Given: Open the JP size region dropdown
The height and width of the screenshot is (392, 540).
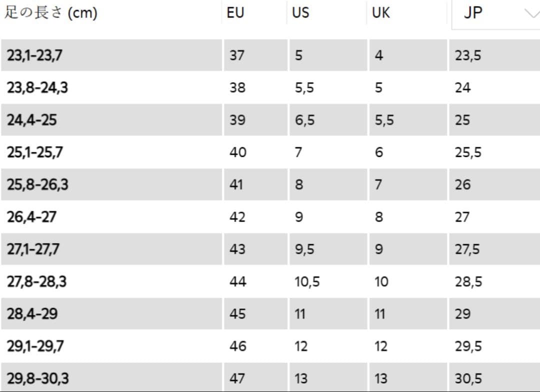Looking at the screenshot, I should tap(495, 13).
